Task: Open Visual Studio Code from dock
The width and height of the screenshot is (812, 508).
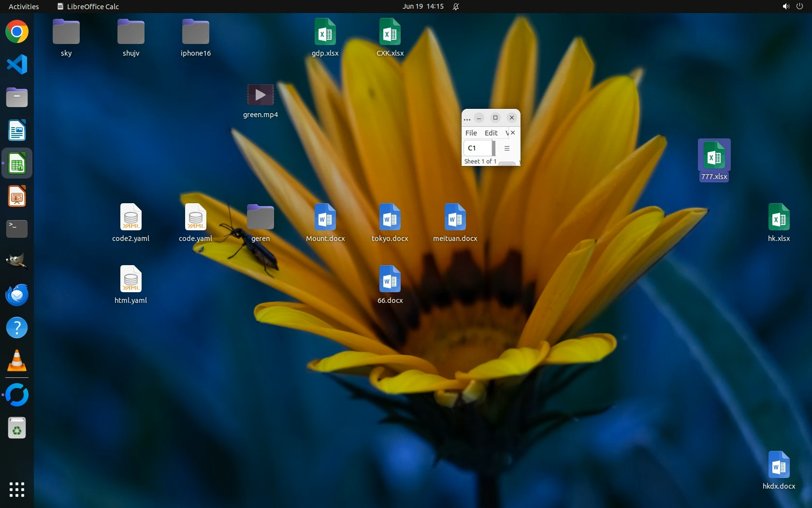Action: click(17, 65)
